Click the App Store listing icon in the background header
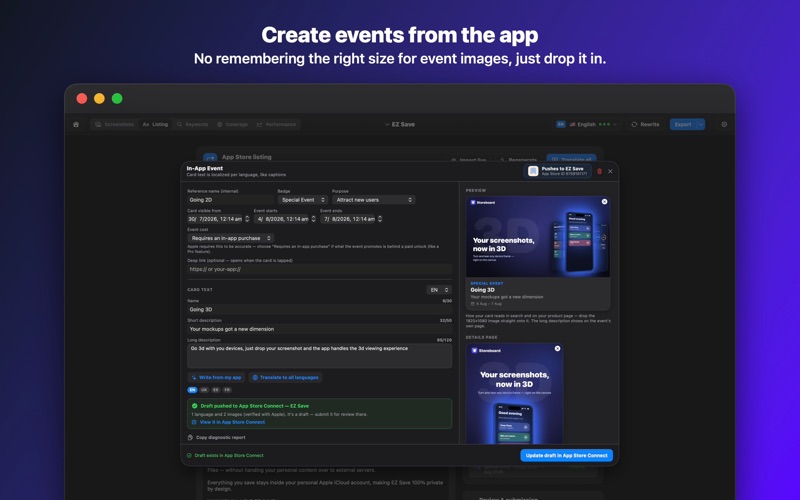800x500 pixels. click(210, 158)
